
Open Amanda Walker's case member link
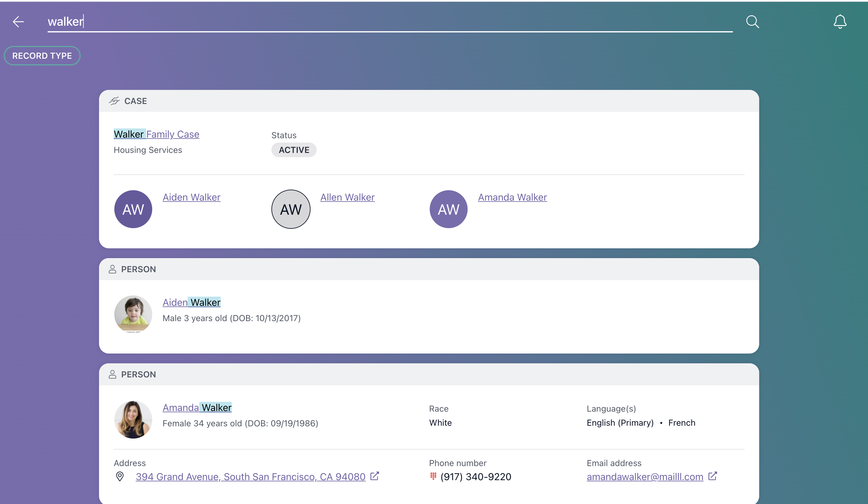[x=512, y=197]
